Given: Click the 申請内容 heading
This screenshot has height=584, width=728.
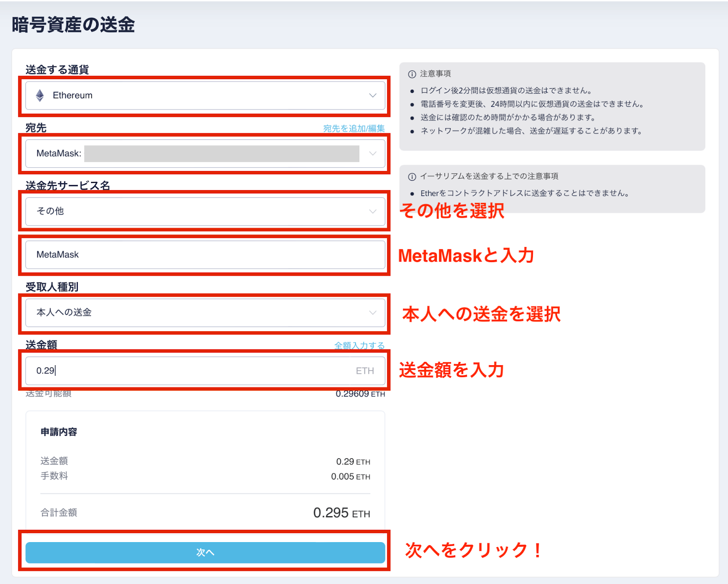Looking at the screenshot, I should coord(59,432).
